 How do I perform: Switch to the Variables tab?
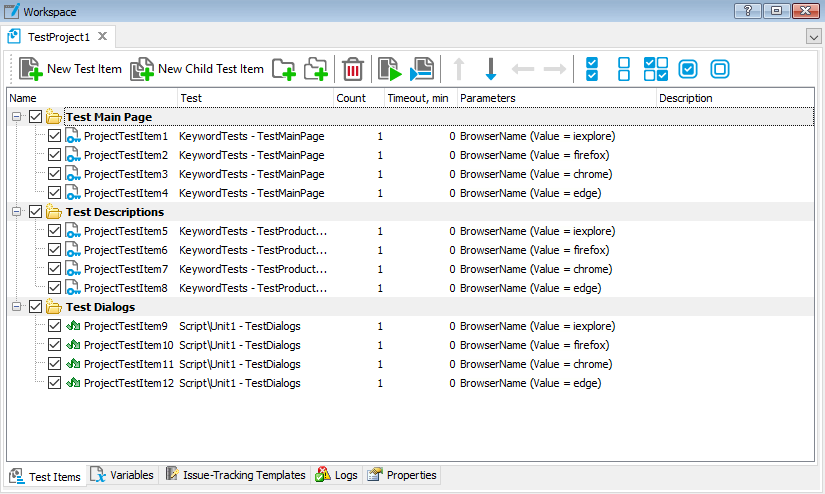[123, 476]
